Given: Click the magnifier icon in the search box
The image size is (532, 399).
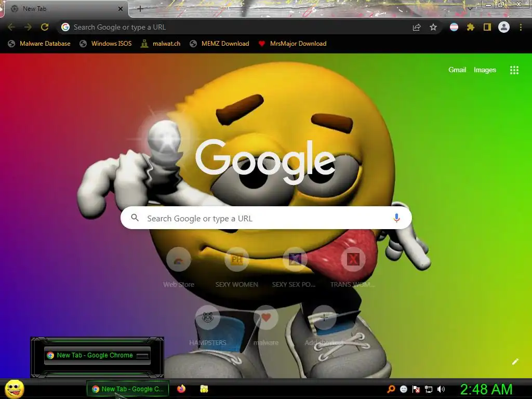Looking at the screenshot, I should 135,218.
